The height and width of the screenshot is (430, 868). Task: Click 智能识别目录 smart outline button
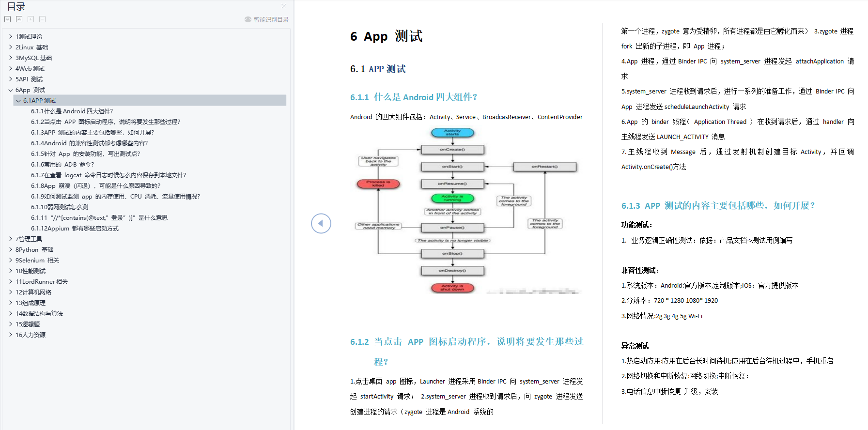point(267,19)
